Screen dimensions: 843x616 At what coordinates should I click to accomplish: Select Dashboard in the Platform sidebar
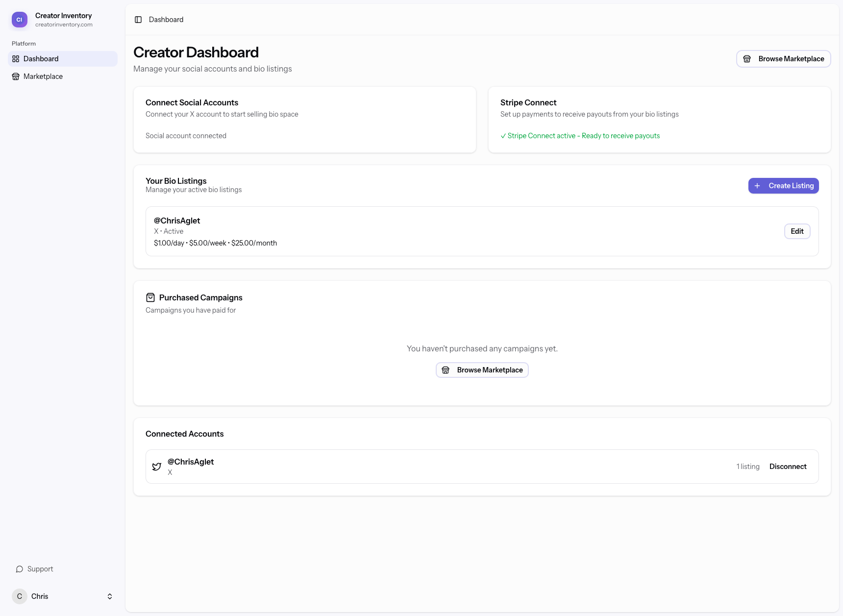click(41, 58)
